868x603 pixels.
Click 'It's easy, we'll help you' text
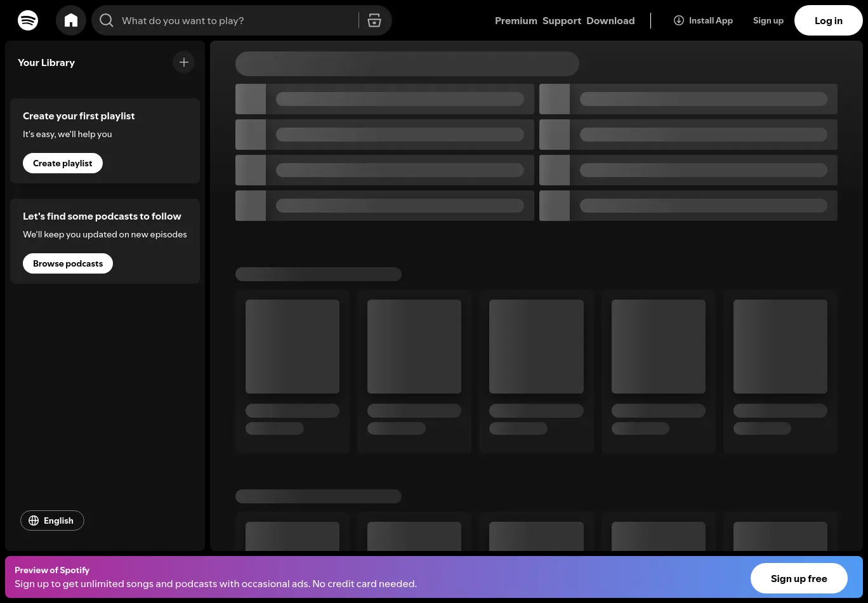(x=67, y=134)
